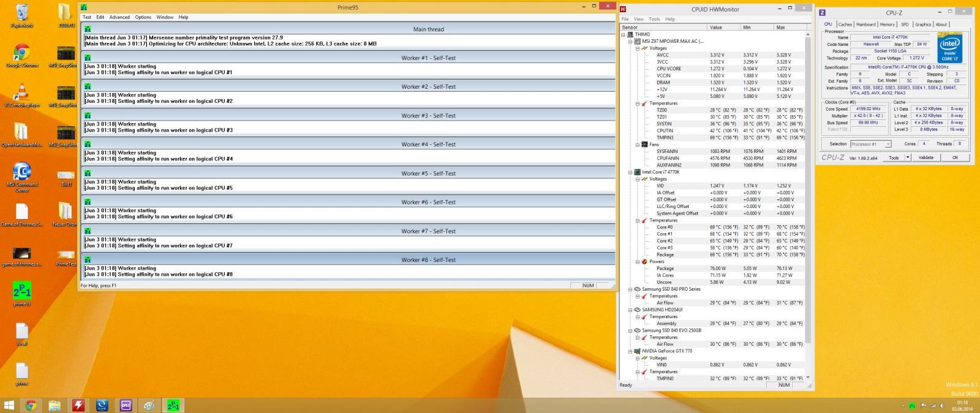
Task: Click the CPU-Z purple Z title icon
Action: pos(822,12)
